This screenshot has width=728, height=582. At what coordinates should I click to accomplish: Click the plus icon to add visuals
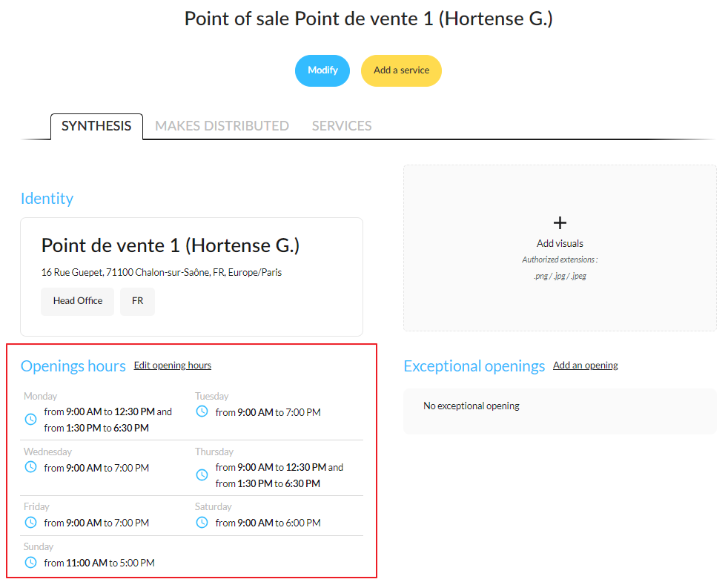pos(560,223)
